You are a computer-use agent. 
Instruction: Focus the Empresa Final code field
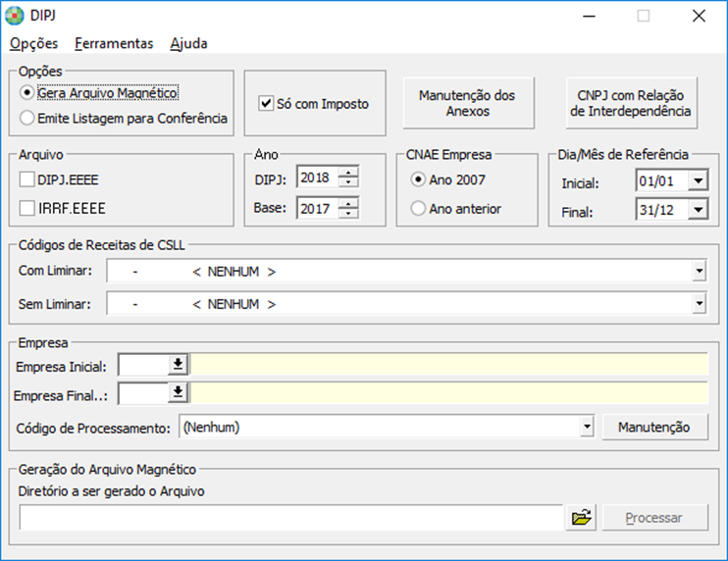(144, 393)
